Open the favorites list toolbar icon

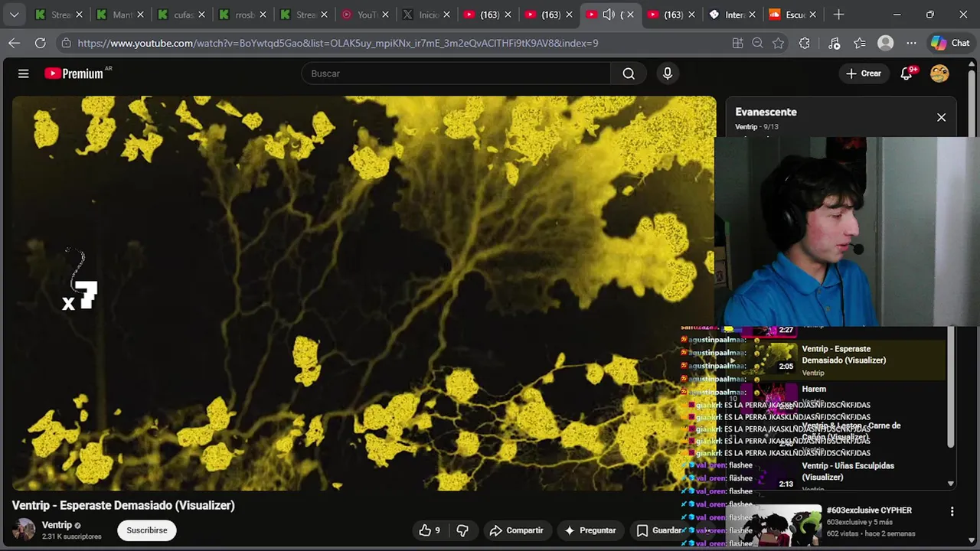[860, 43]
